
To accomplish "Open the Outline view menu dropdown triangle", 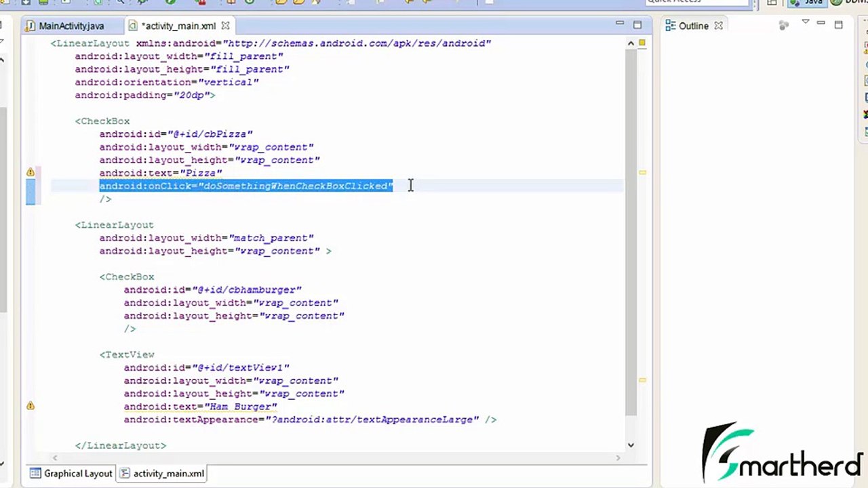I will pos(806,23).
